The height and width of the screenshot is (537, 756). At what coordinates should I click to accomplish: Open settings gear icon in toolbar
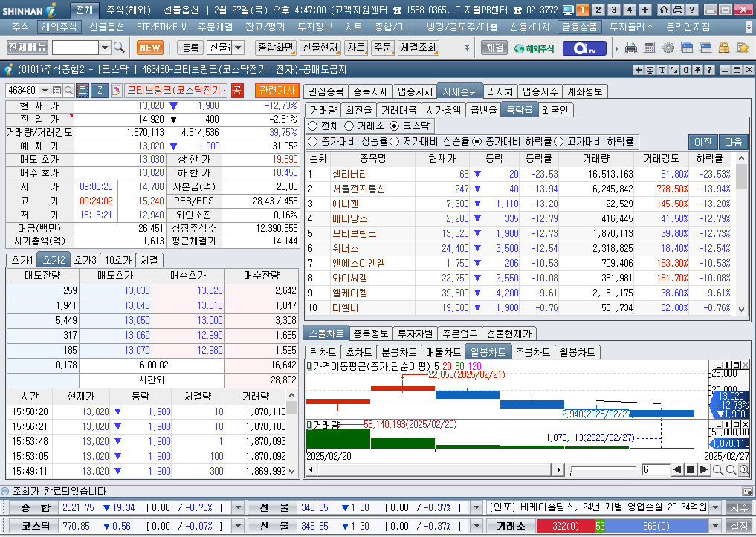(668, 48)
